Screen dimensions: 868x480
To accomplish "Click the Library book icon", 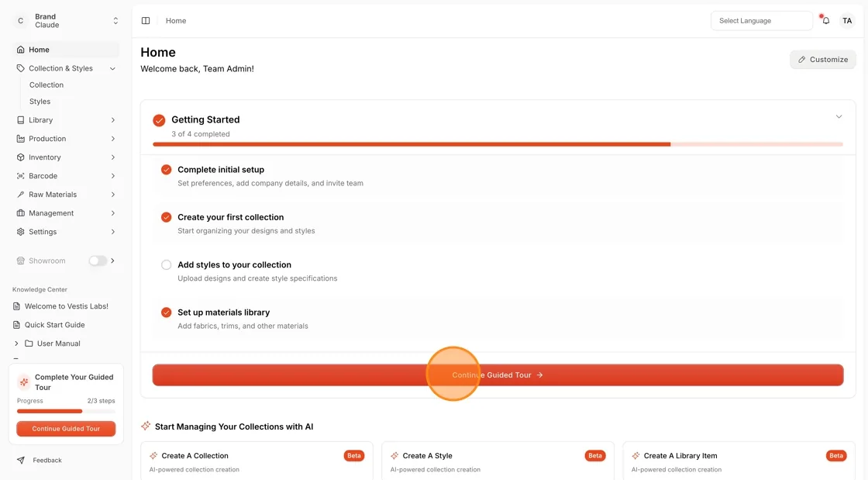I will pyautogui.click(x=20, y=120).
